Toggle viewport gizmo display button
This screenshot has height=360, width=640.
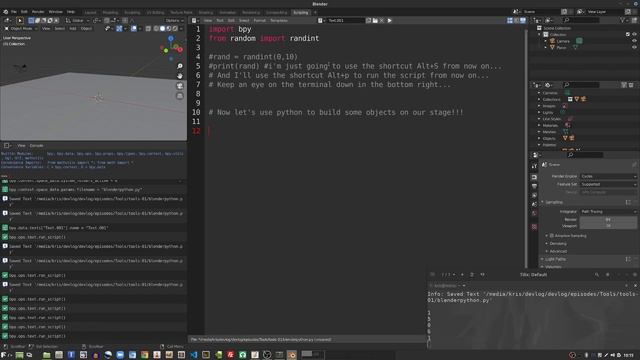pos(119,29)
